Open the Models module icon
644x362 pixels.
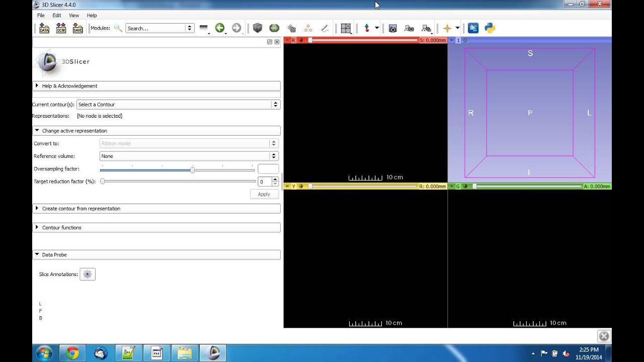click(x=274, y=28)
